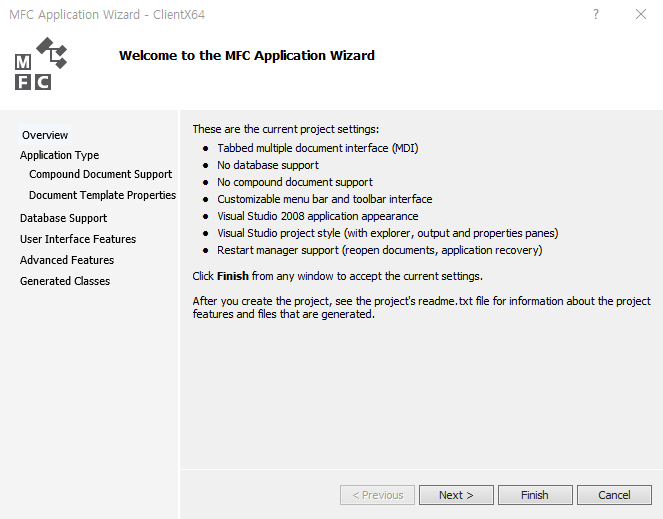Click 'No compound document support' line
This screenshot has height=519, width=663.
(295, 182)
